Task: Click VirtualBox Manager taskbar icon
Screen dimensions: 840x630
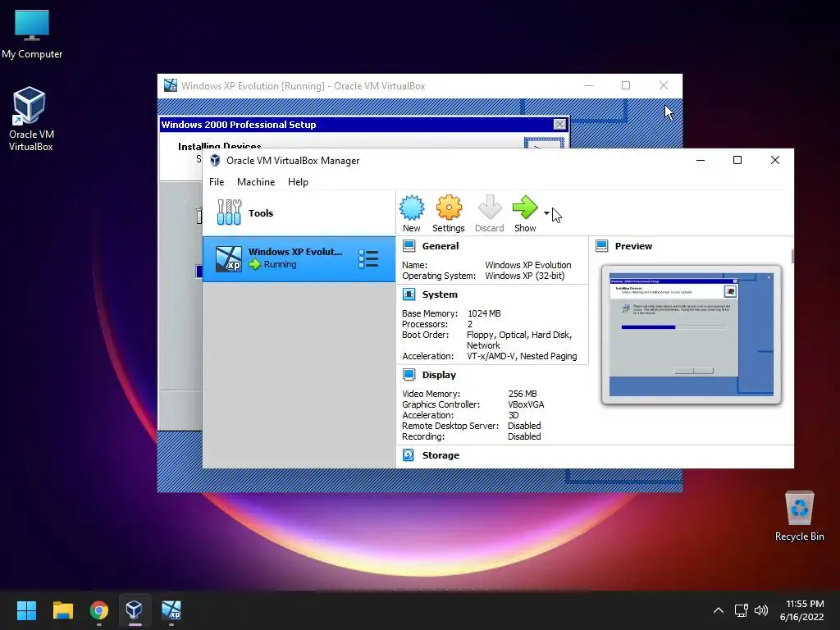Action: (x=135, y=610)
